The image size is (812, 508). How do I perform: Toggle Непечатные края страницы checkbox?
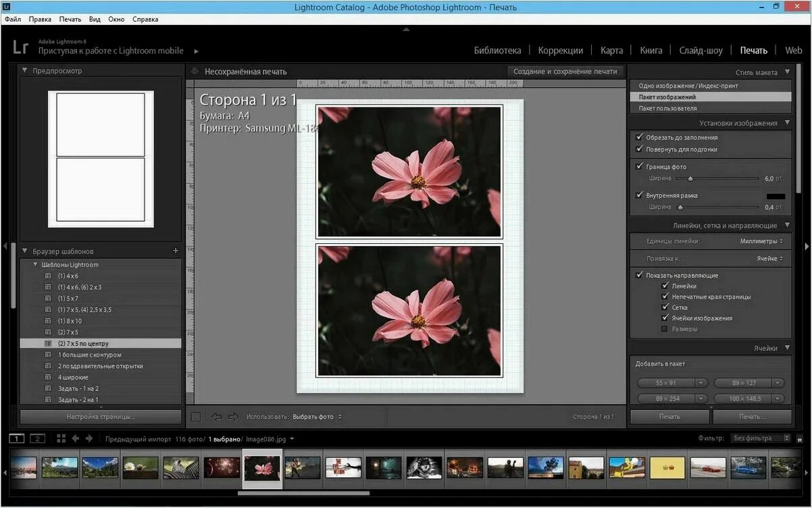[665, 297]
